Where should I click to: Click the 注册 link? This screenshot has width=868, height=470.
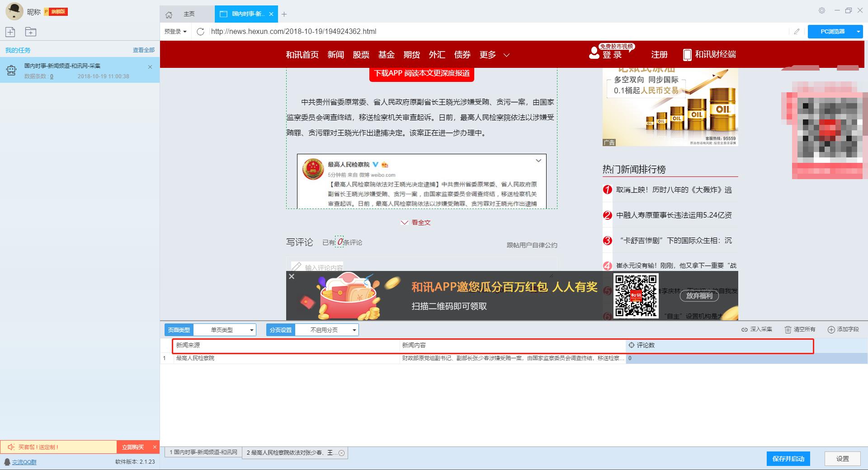[659, 54]
